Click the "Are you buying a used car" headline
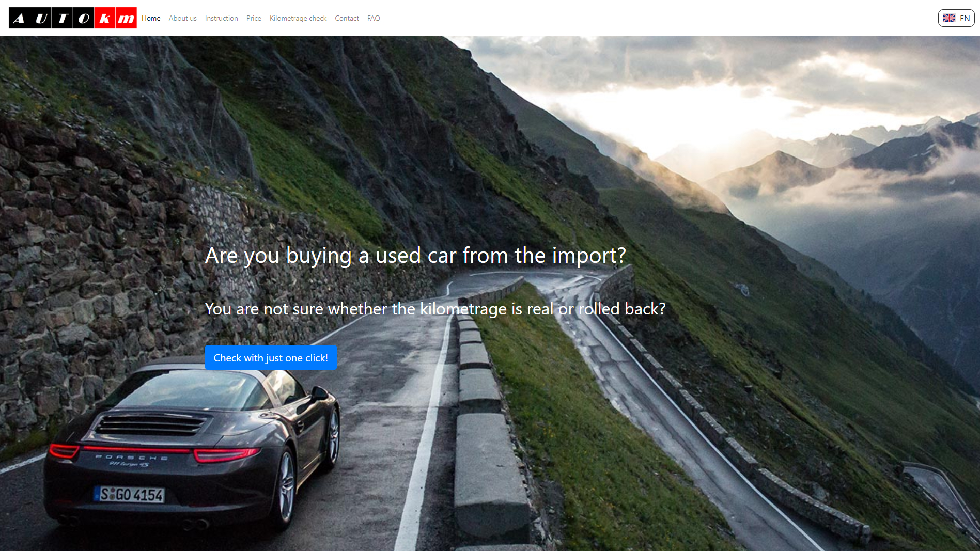 [x=415, y=256]
